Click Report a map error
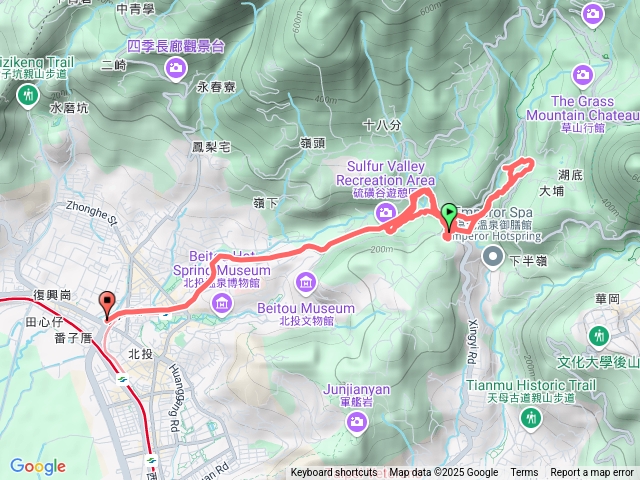Image resolution: width=640 pixels, height=480 pixels. (591, 473)
